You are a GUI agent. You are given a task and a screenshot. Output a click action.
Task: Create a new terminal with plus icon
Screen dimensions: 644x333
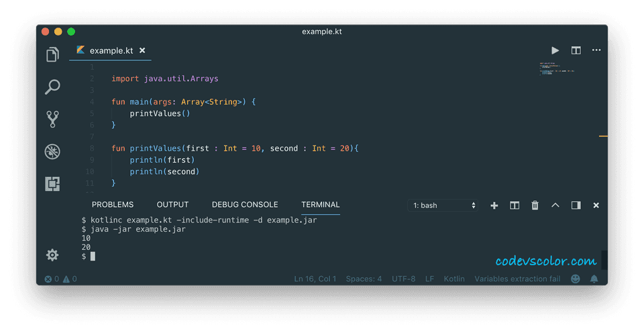(x=494, y=206)
